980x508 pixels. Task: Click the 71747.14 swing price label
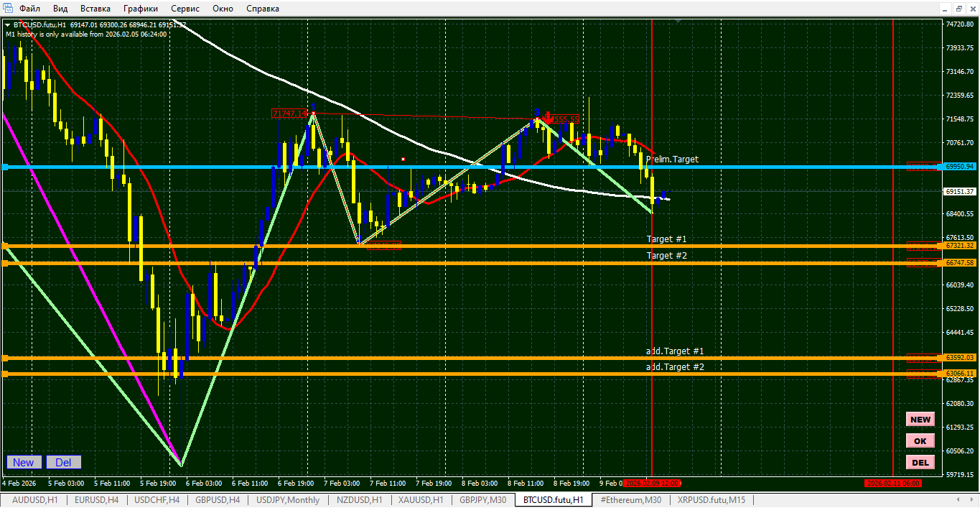point(289,114)
